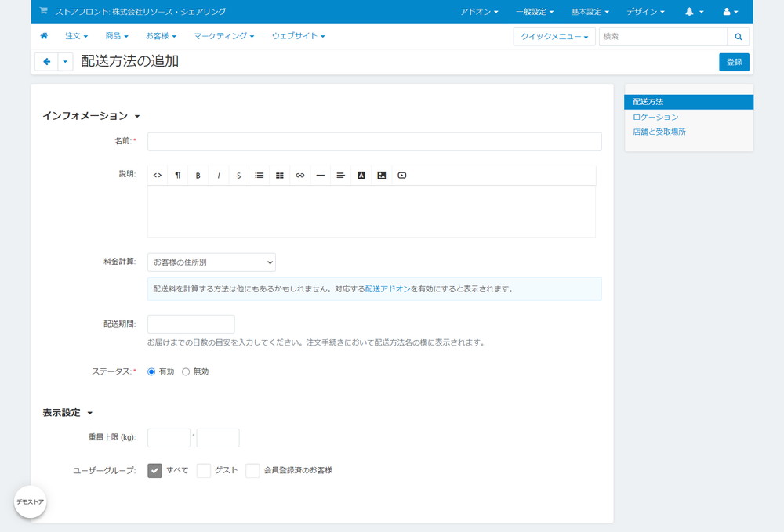Follow the 配送アドオン link
This screenshot has width=784, height=532.
[387, 289]
